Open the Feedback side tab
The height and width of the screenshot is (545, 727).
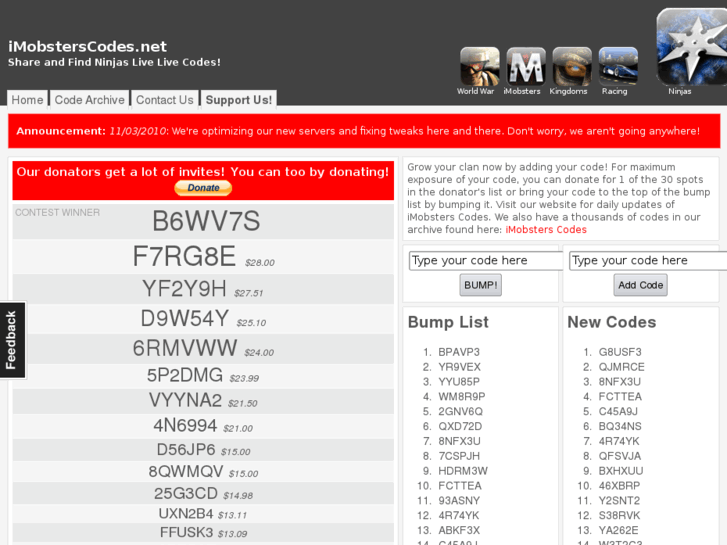tap(12, 340)
